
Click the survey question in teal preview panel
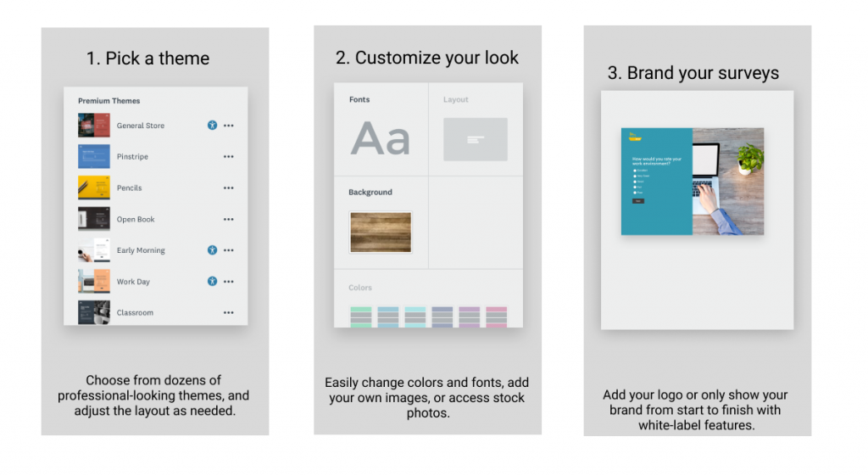(657, 161)
